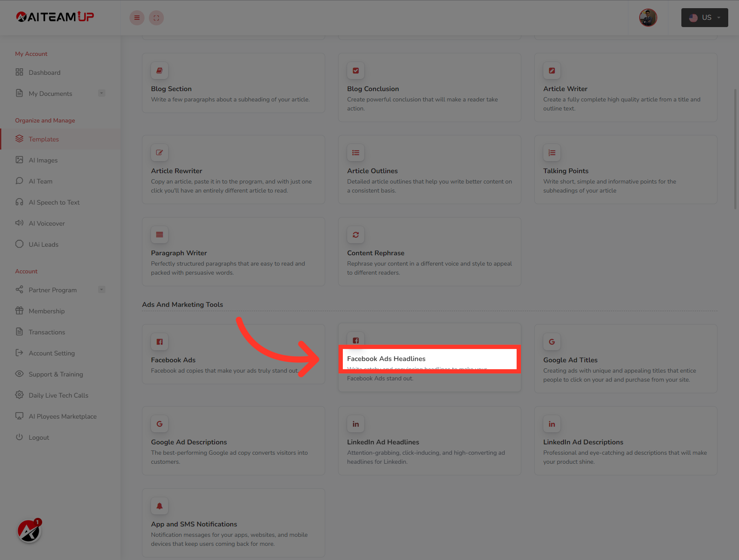The image size is (739, 560).
Task: Open the Dashboard from the sidebar
Action: click(44, 72)
